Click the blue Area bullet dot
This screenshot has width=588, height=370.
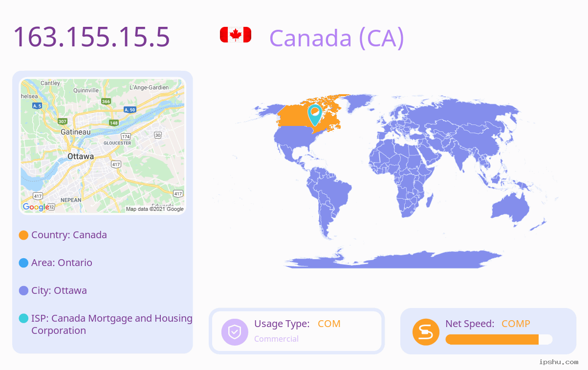(x=23, y=263)
